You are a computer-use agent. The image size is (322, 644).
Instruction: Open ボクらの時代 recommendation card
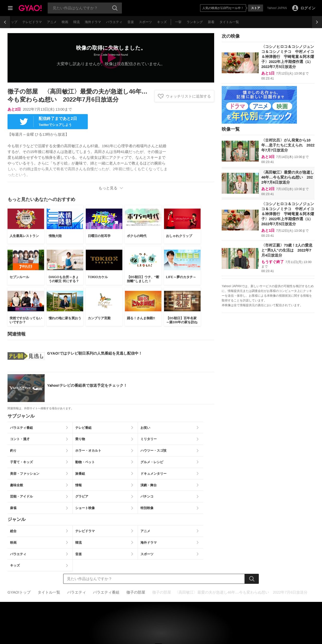tap(143, 224)
